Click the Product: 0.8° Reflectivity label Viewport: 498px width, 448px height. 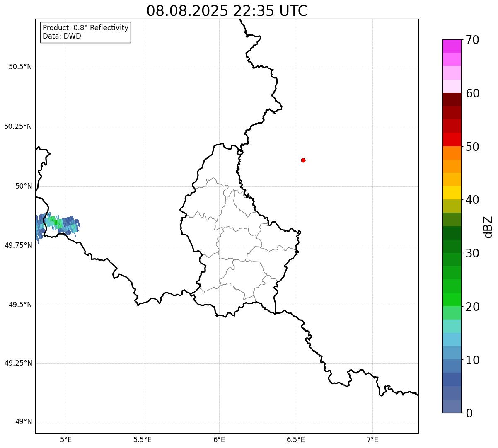pyautogui.click(x=86, y=28)
